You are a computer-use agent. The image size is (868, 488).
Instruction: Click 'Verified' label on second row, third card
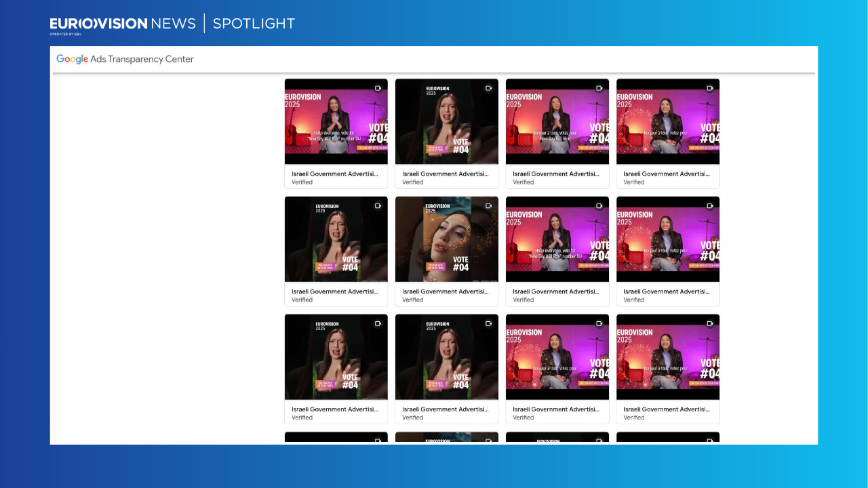click(x=524, y=300)
